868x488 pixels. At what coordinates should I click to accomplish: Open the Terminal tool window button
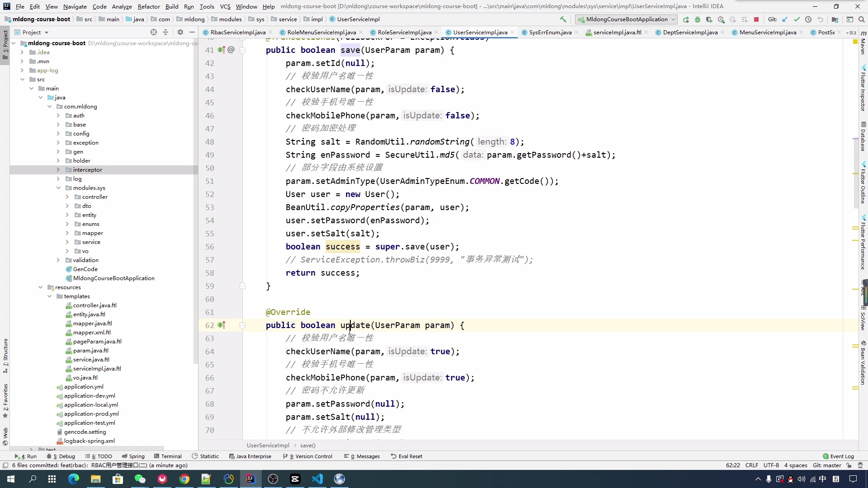pos(168,456)
